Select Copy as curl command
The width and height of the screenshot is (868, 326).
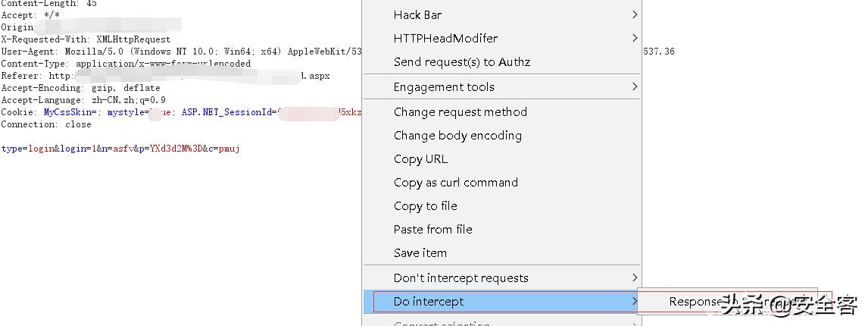[x=455, y=183]
